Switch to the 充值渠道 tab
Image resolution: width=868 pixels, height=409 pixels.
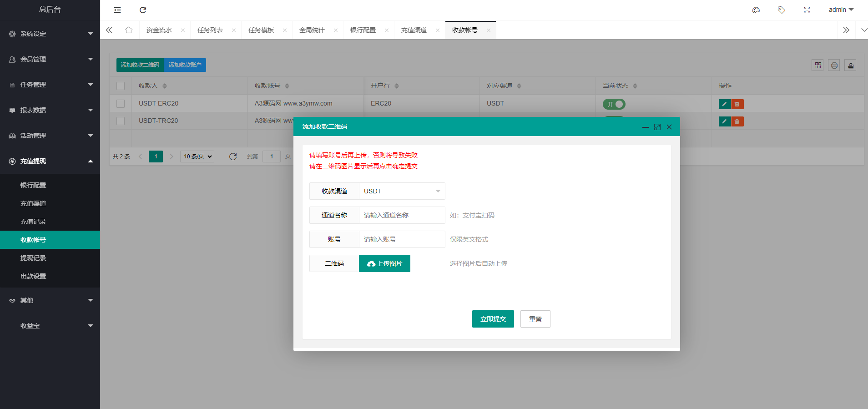coord(414,30)
